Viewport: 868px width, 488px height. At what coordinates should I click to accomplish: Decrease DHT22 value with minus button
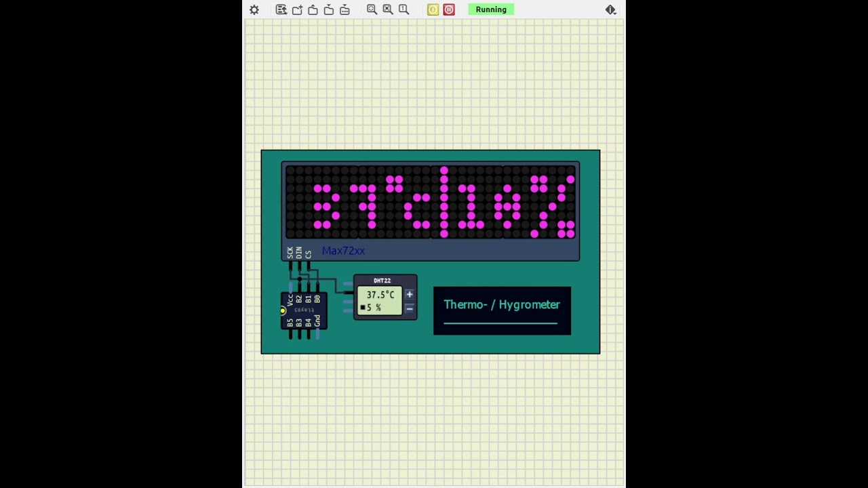point(409,308)
